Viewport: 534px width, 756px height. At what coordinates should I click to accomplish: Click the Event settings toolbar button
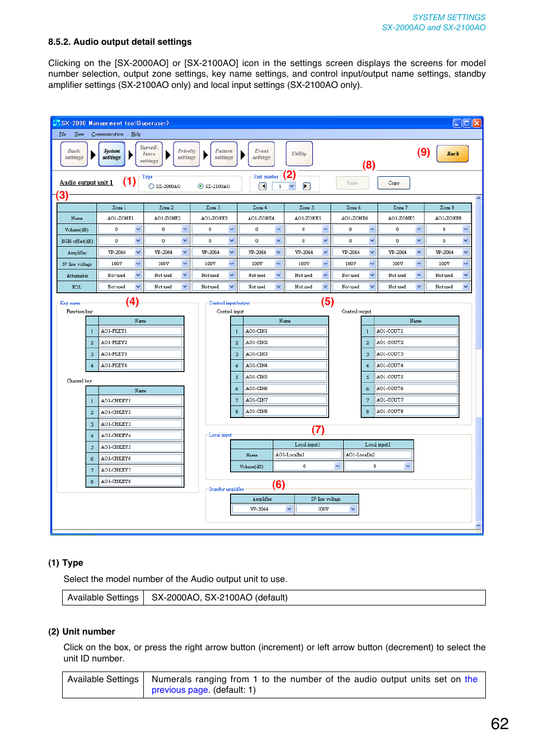[261, 154]
